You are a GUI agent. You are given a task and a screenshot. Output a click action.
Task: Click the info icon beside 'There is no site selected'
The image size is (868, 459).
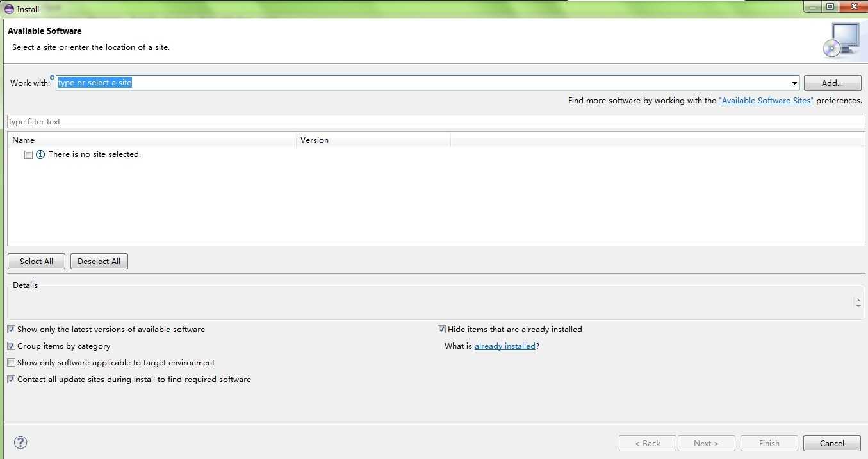click(x=40, y=154)
